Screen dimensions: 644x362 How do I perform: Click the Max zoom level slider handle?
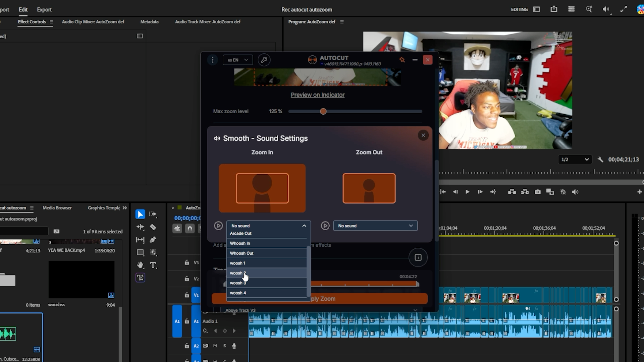[x=323, y=111]
